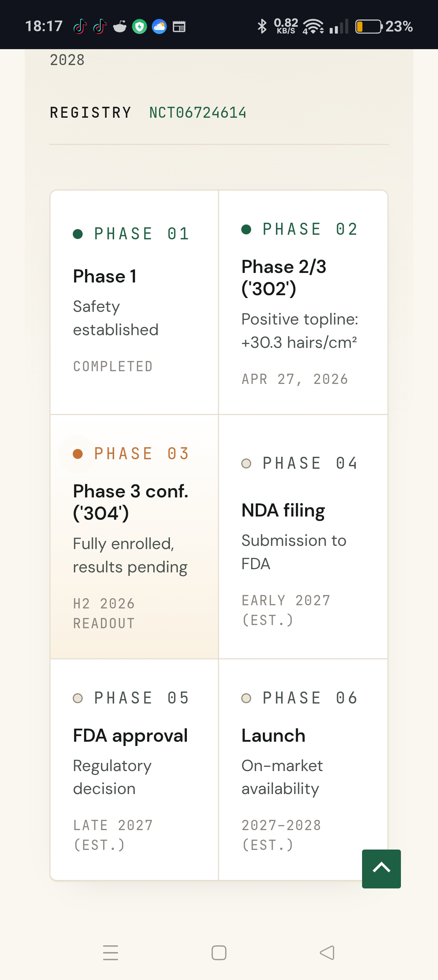Tap the first TikTok notification icon
The width and height of the screenshot is (438, 980).
tap(80, 26)
